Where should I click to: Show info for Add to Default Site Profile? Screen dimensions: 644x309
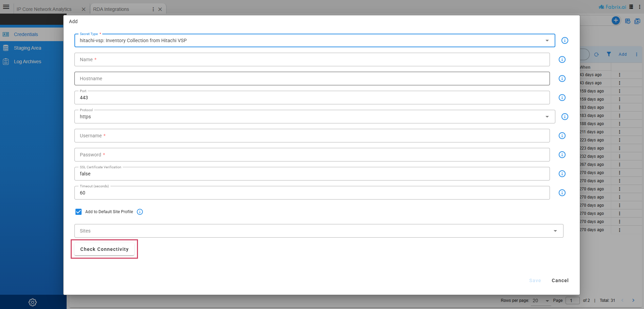click(x=140, y=212)
